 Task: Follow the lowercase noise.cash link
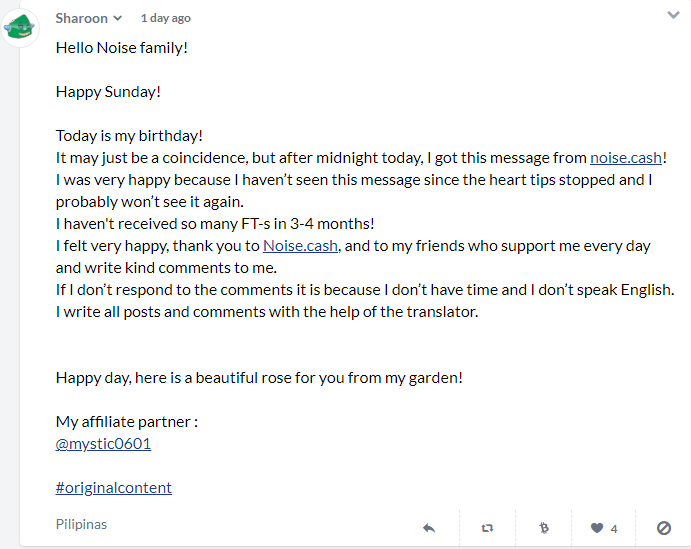click(626, 158)
